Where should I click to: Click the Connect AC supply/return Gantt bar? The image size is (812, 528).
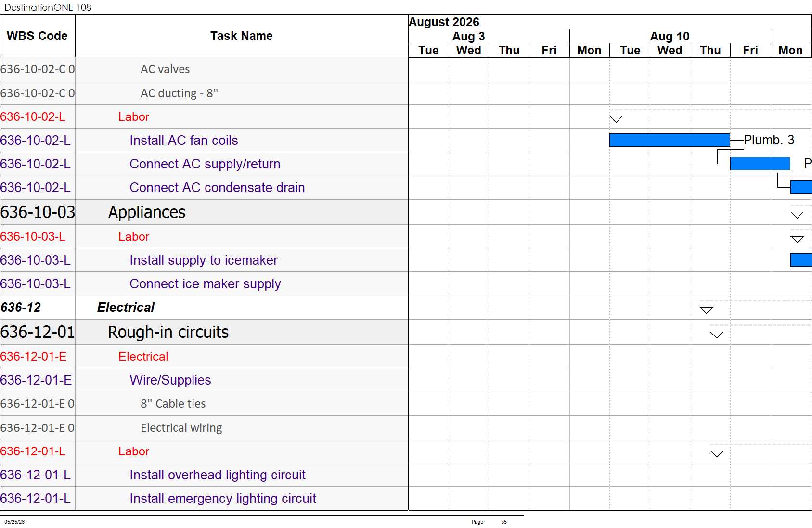[x=760, y=164]
